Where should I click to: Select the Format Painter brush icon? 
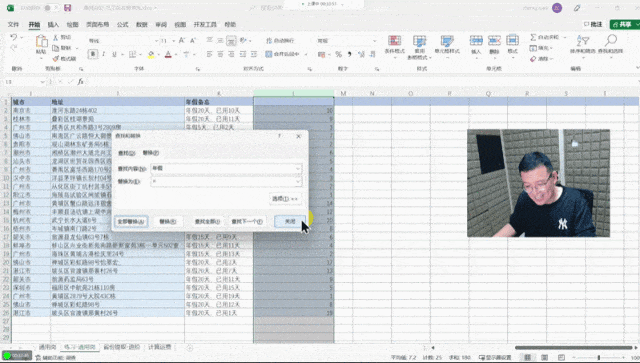(56, 58)
